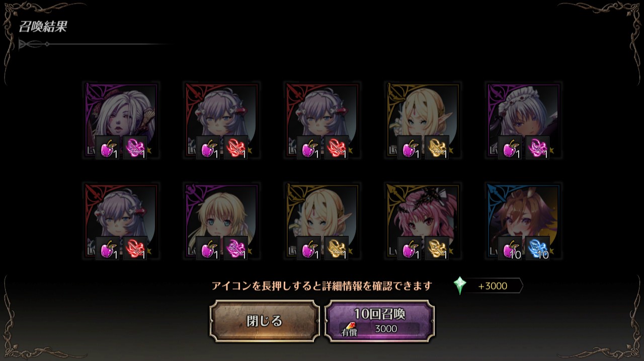Tap the 10回召喚 summon again button
644x361 pixels.
pos(380,321)
